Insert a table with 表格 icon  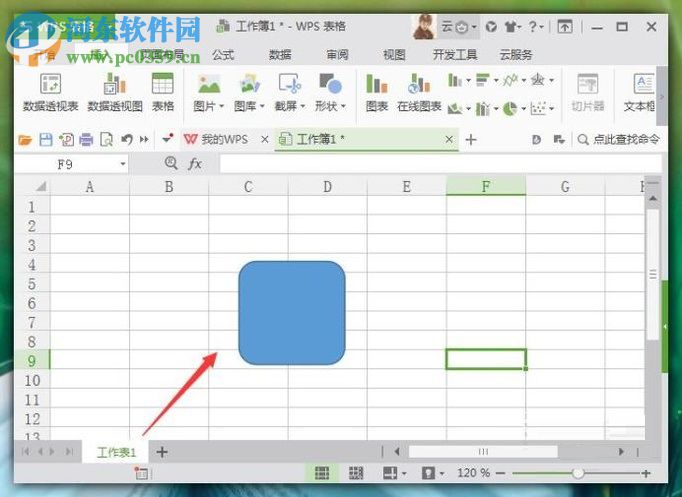(x=163, y=92)
